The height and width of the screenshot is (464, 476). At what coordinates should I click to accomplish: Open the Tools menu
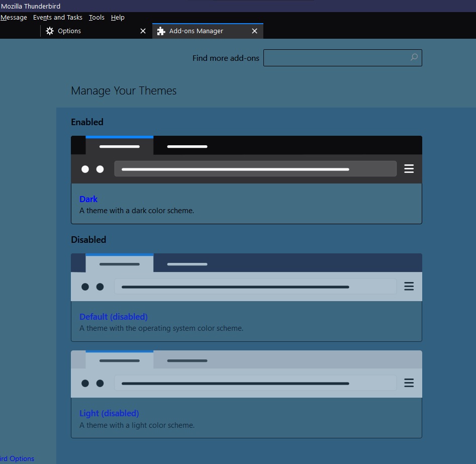coord(97,18)
